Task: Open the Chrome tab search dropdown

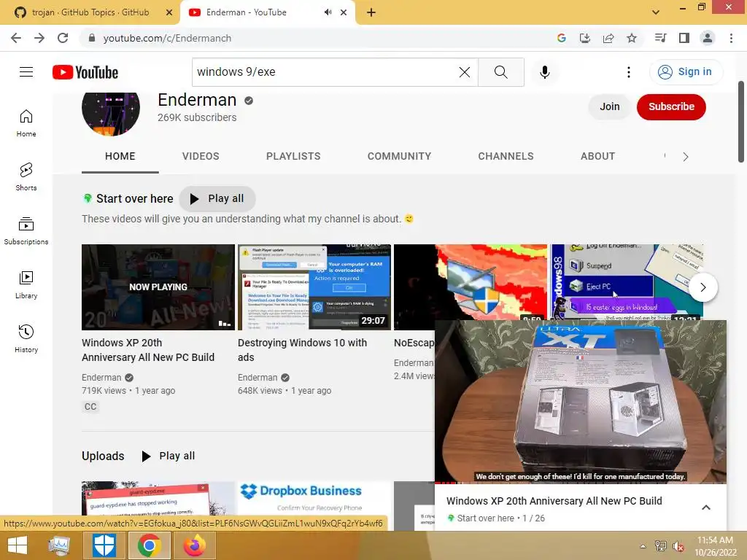Action: (x=656, y=12)
